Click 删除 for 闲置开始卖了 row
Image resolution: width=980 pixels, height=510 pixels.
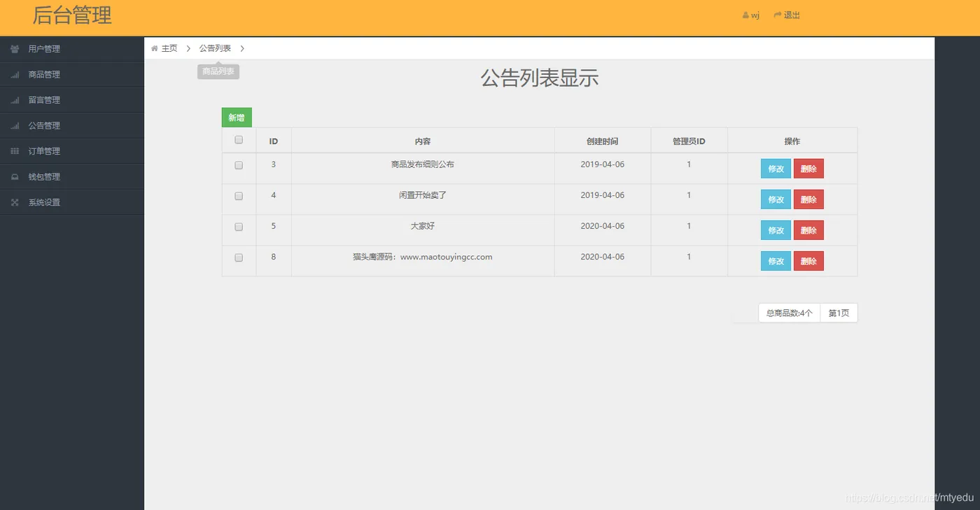pos(808,199)
